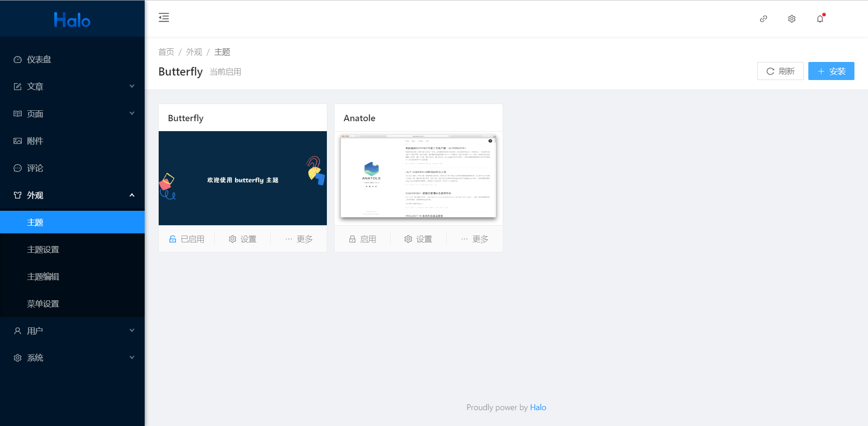Go to 首页 via breadcrumb

(x=166, y=52)
